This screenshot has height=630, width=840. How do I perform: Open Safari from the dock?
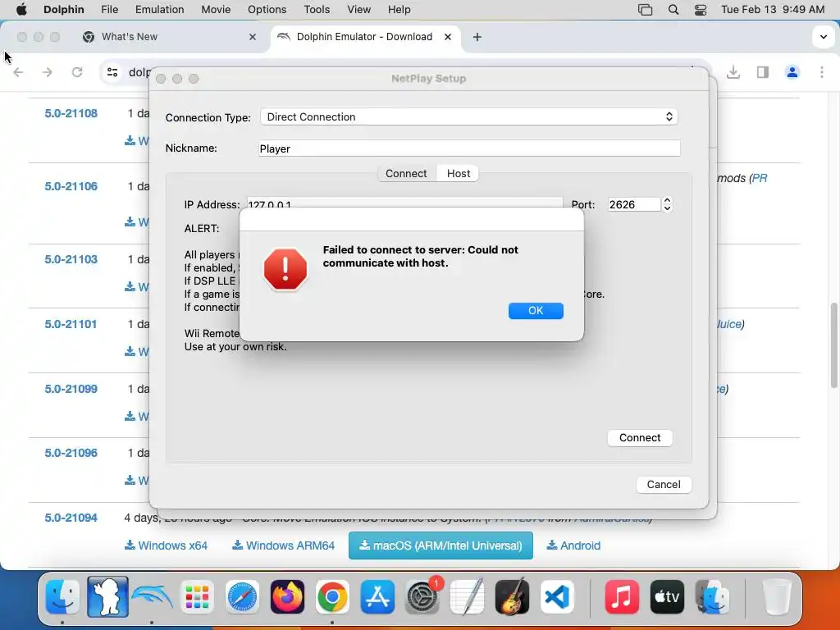click(242, 596)
